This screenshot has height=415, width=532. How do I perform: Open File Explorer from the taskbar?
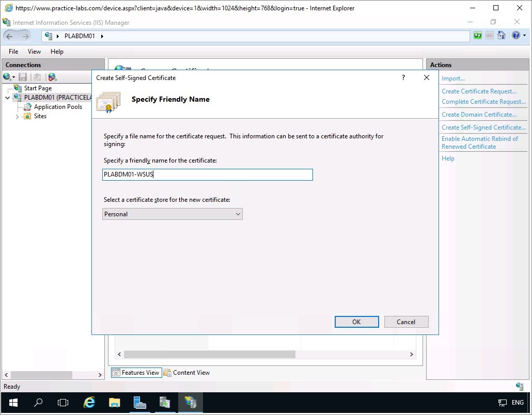(x=115, y=402)
